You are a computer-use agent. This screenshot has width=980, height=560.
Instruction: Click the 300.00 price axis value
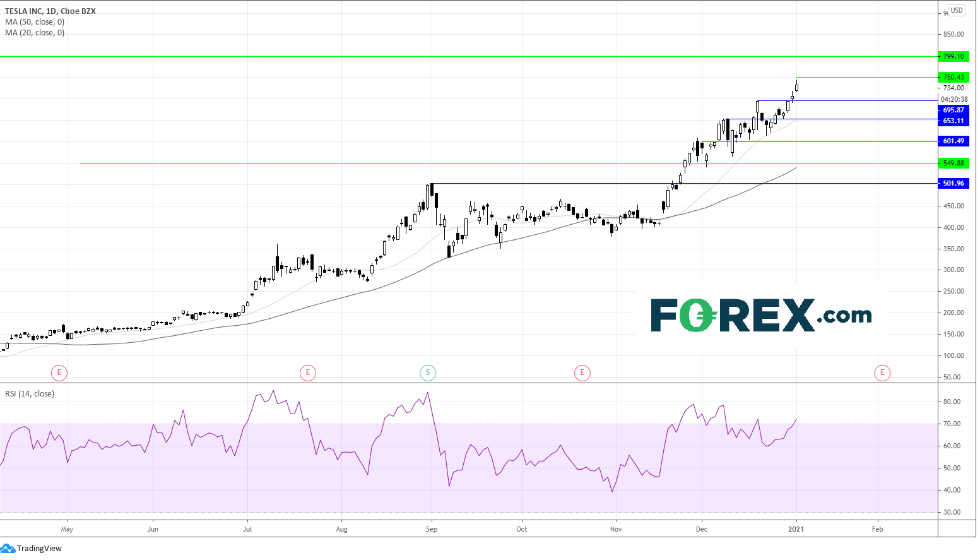click(953, 270)
